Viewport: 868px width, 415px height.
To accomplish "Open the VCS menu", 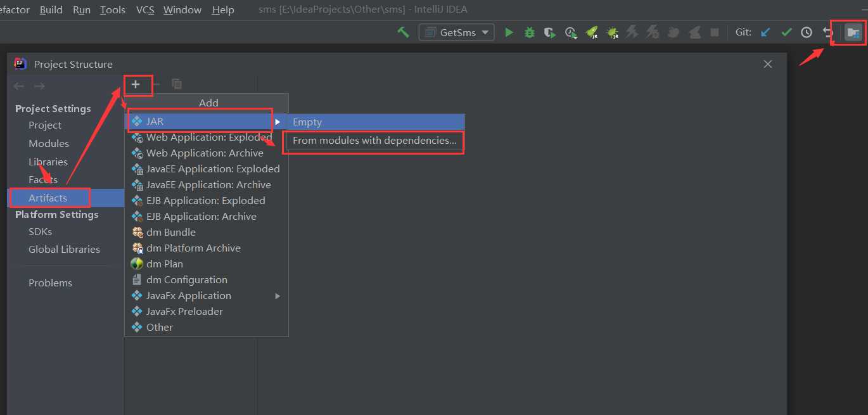I will click(145, 10).
